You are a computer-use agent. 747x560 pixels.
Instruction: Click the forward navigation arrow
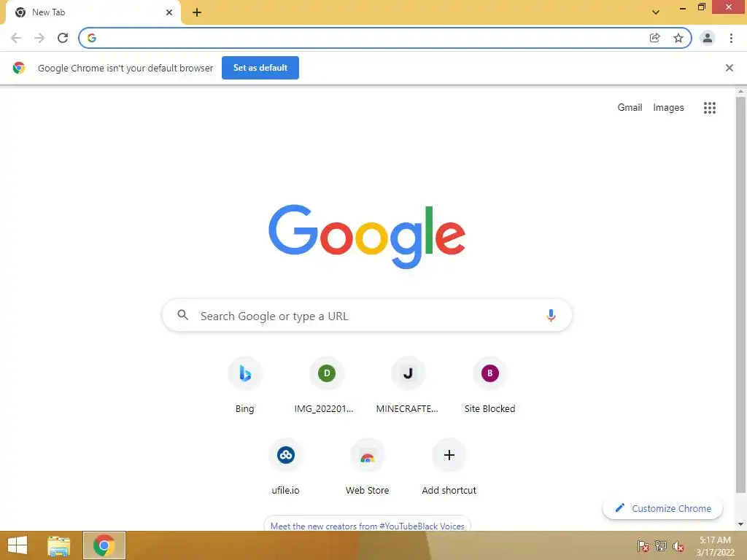(x=39, y=38)
